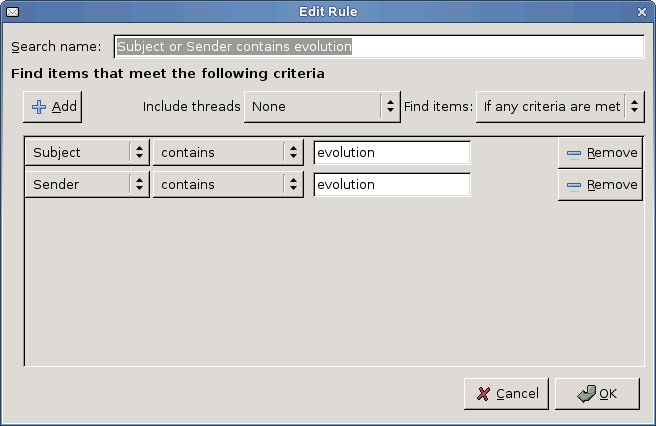Change the Subject row contains condition
The image size is (656, 426).
pos(228,153)
